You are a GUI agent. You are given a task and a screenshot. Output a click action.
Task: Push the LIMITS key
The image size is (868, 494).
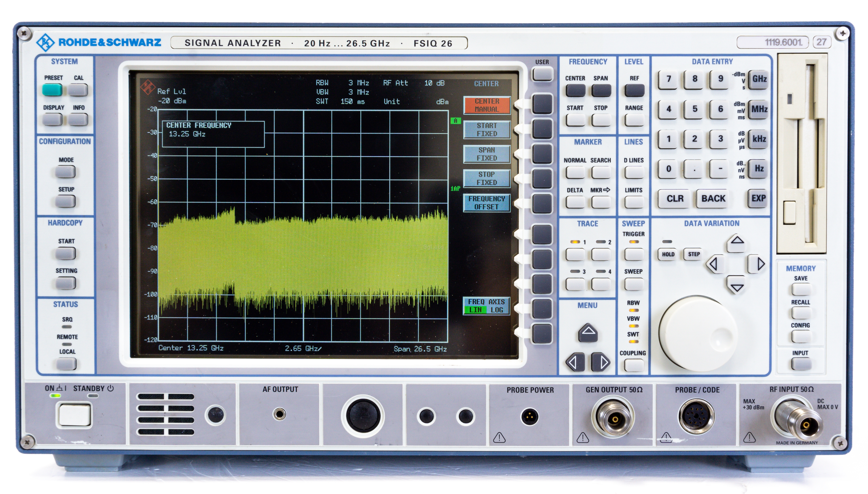634,202
